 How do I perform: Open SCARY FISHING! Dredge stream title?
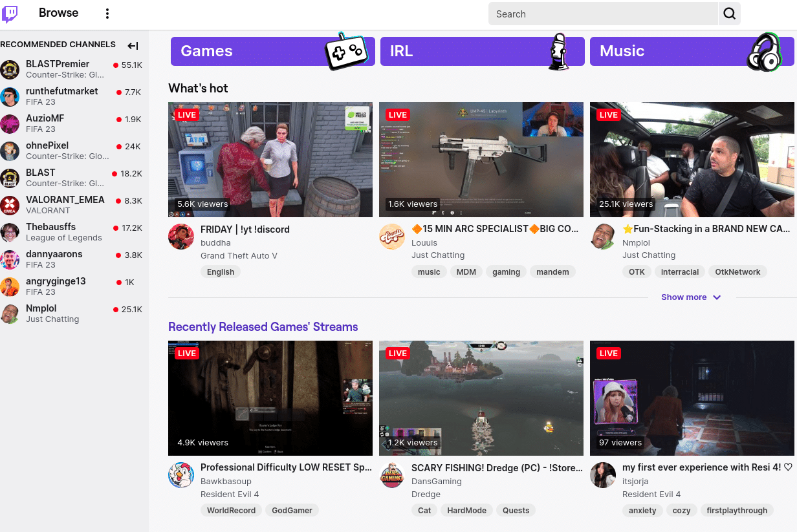[x=497, y=467]
